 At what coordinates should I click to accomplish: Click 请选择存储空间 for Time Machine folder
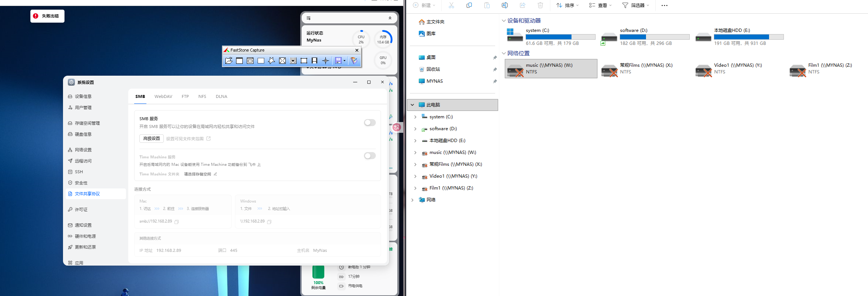click(198, 174)
